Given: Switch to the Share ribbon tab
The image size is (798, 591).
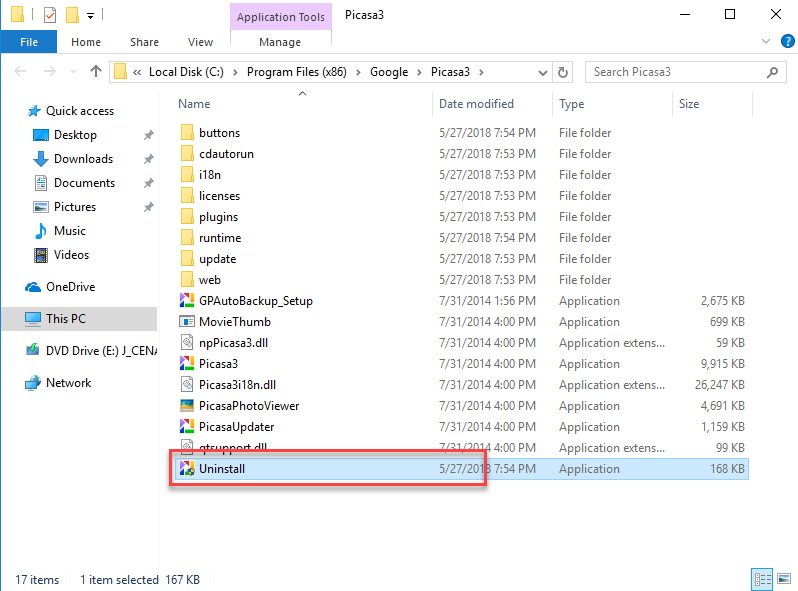Looking at the screenshot, I should click(x=144, y=42).
